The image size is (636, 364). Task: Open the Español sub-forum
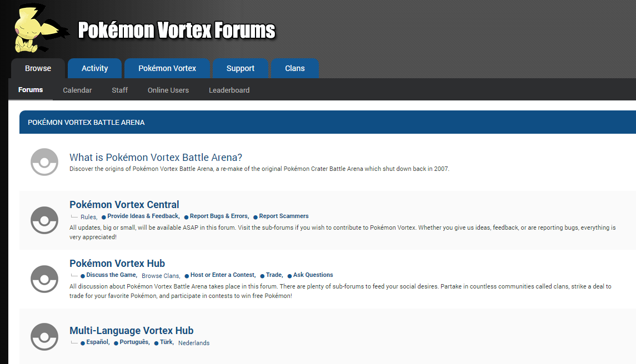98,342
